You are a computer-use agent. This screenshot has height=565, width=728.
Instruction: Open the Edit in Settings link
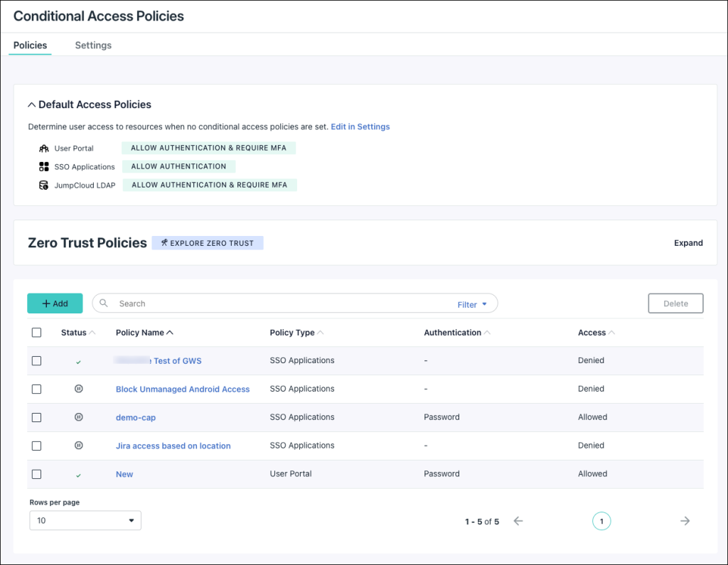360,127
